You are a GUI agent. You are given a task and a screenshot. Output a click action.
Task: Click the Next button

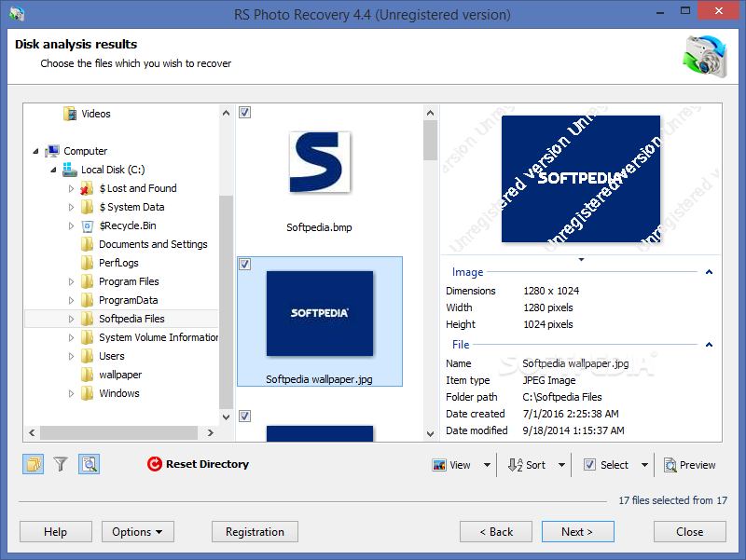[577, 532]
